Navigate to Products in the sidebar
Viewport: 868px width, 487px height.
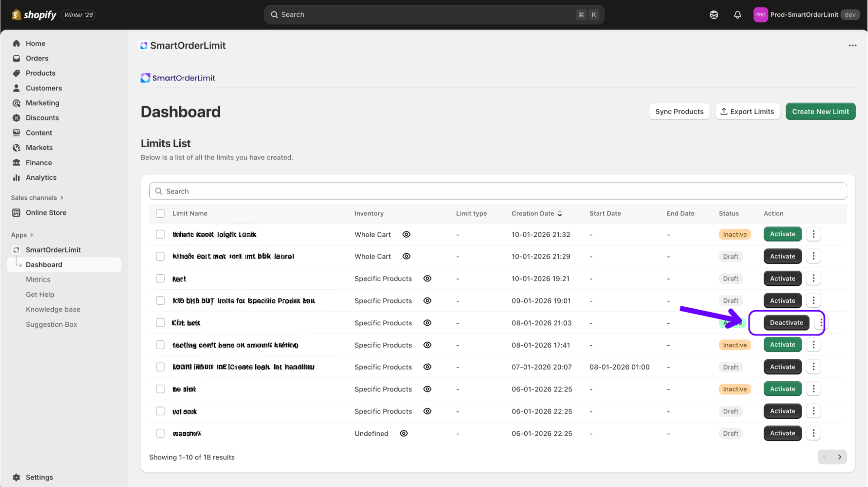[40, 73]
